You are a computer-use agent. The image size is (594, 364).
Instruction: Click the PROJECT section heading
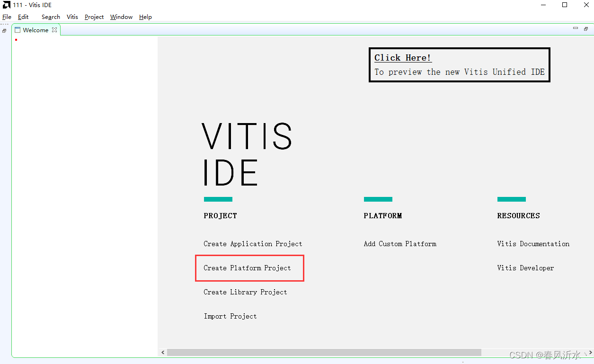point(220,216)
